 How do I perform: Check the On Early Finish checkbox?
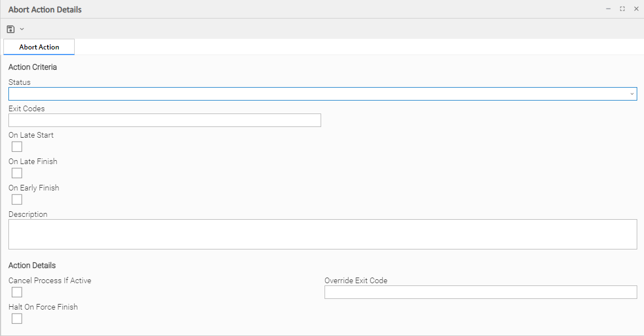click(x=17, y=199)
